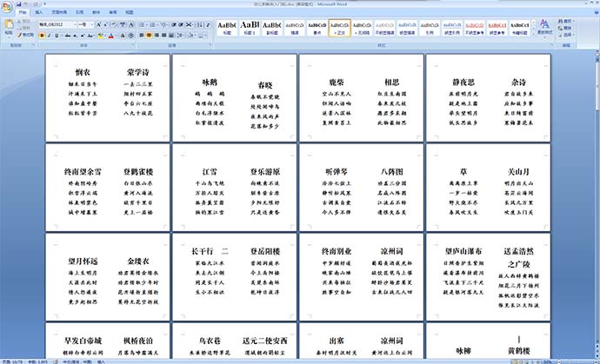Click the page thumbnail titled 江雪
600x364 pixels.
coord(235,188)
